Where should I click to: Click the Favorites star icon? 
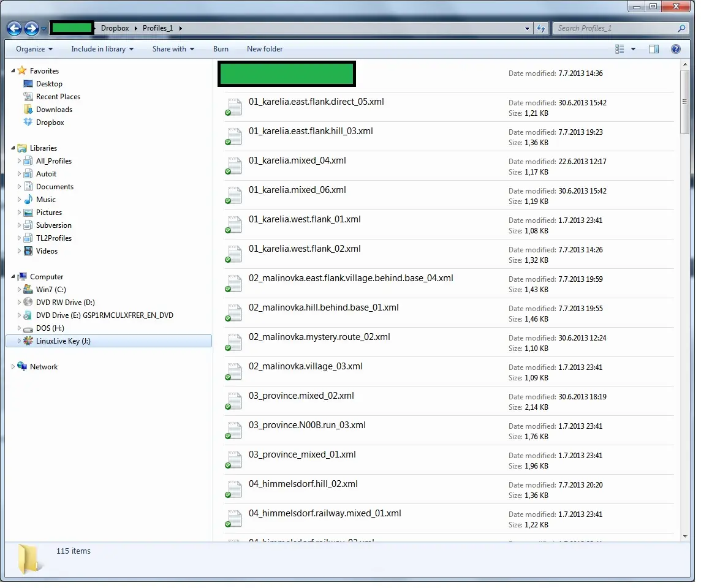[22, 71]
